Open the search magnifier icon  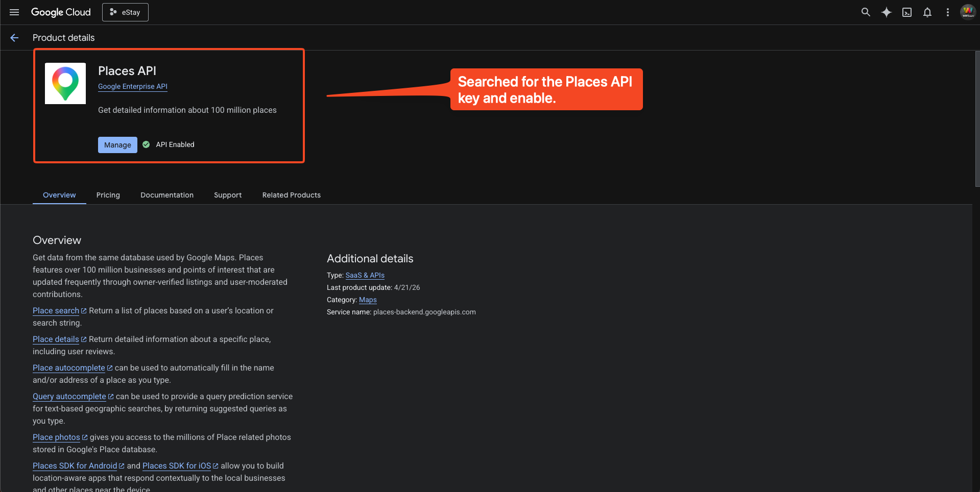tap(866, 12)
